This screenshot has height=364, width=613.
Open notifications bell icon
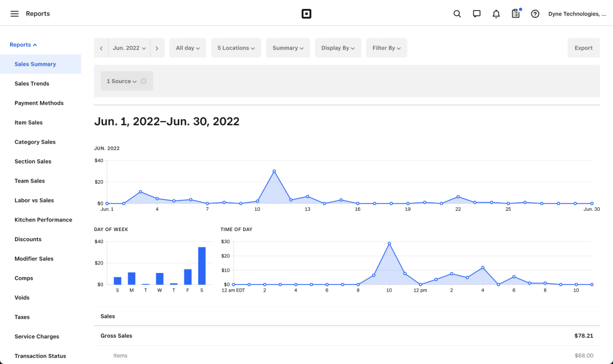point(496,14)
